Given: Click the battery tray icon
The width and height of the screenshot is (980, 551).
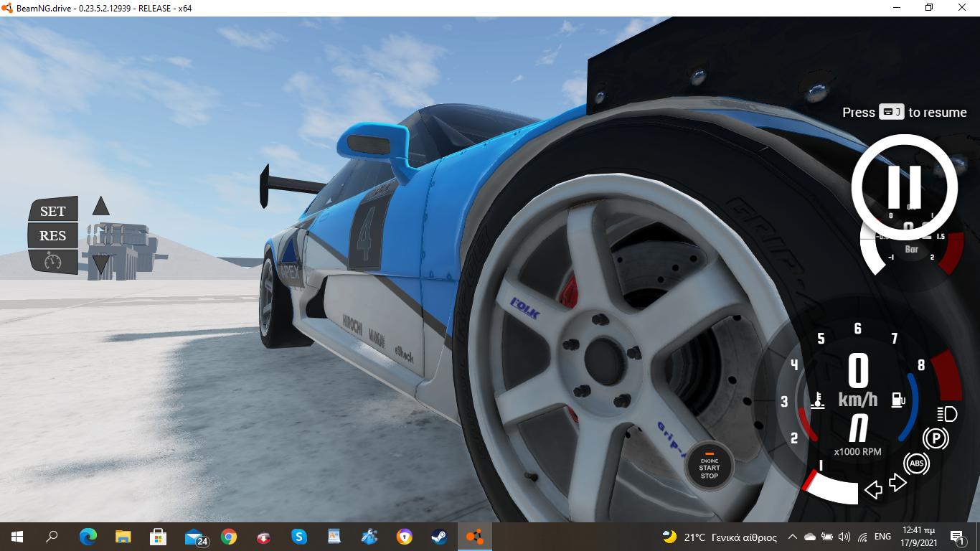Looking at the screenshot, I should (827, 537).
